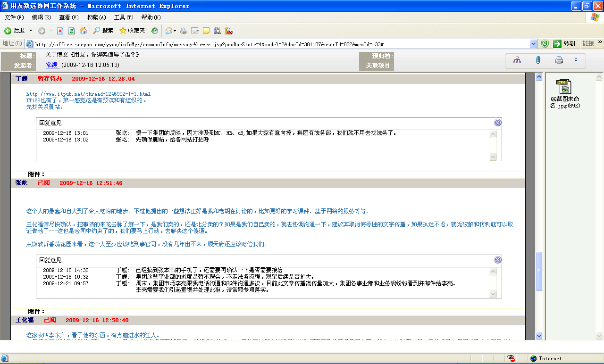Click the green shield security icon
The image size is (604, 364).
[545, 44]
